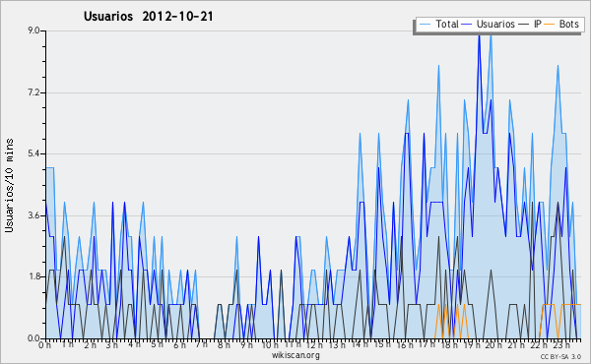Click the y-axis value 7.2

(x=33, y=92)
